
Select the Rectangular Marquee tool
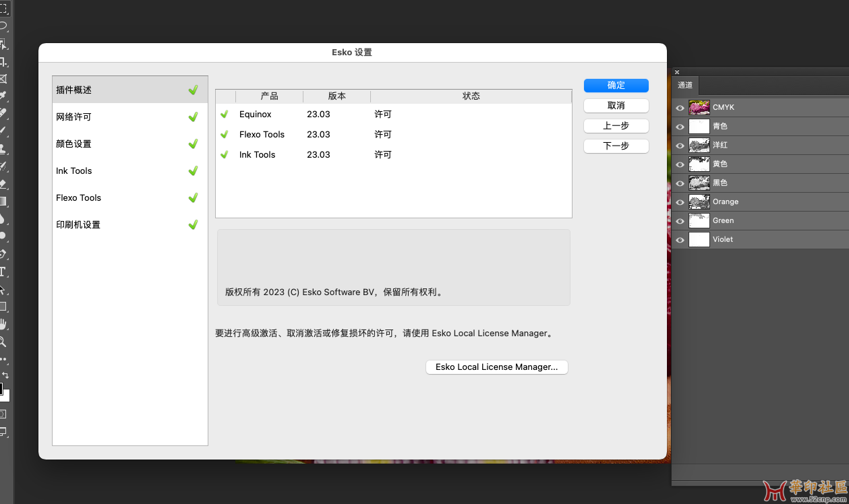3,9
